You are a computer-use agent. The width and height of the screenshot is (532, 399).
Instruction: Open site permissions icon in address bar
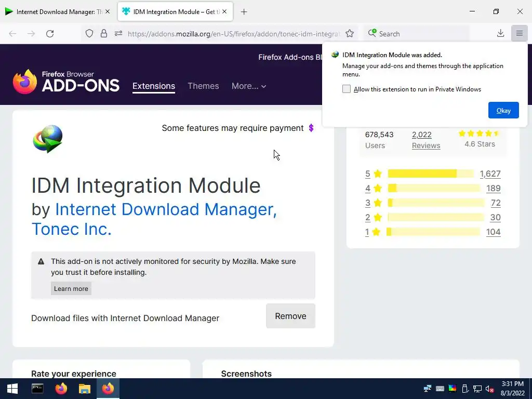118,34
